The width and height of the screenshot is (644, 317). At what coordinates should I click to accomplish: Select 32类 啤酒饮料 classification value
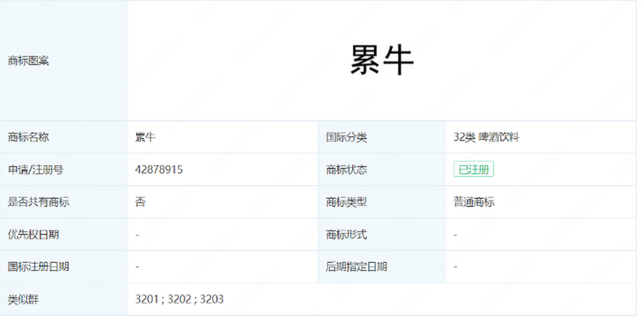tap(486, 137)
